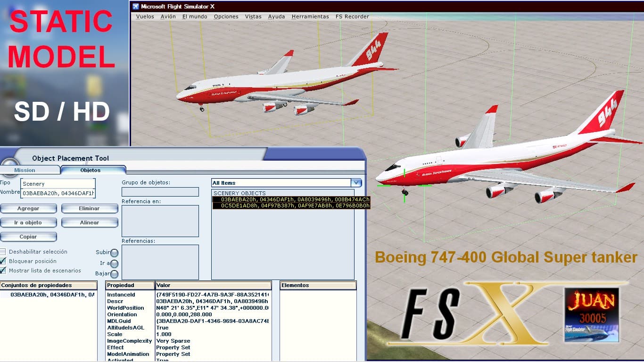This screenshot has height=362, width=644.
Task: Click the Flight Simulator X title bar icon
Action: 136,7
